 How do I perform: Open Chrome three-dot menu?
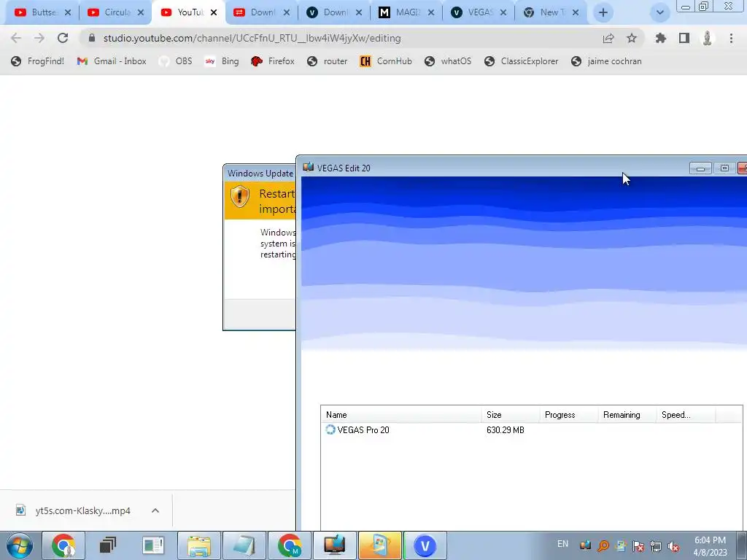(731, 38)
